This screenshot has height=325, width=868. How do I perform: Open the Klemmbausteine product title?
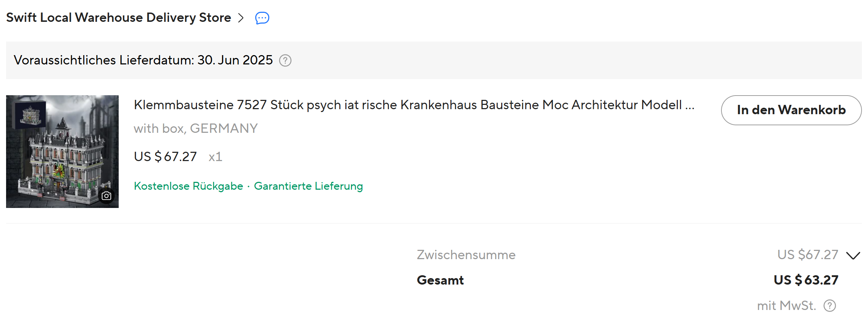coord(414,105)
